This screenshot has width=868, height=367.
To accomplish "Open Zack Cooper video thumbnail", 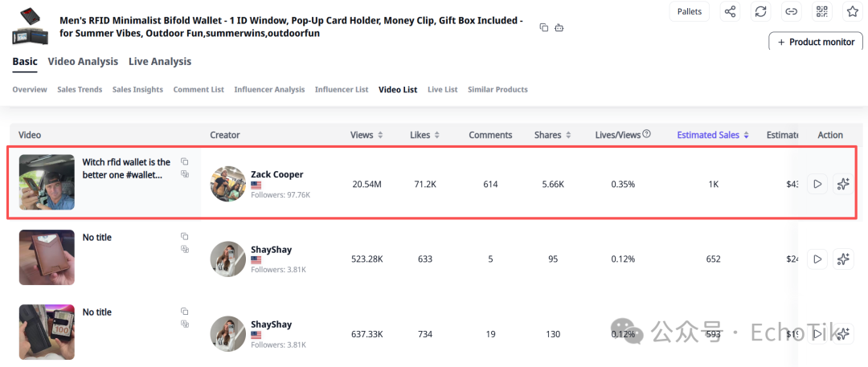I will coord(47,182).
